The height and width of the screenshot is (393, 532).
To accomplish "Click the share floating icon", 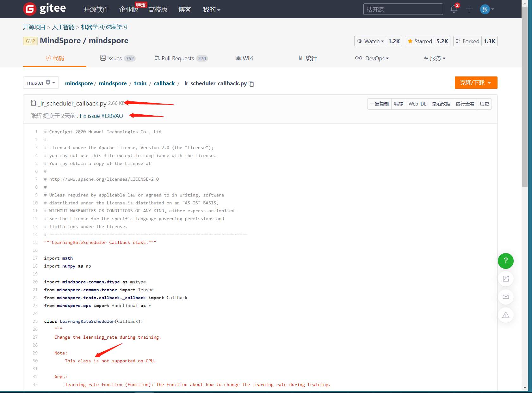I will coord(506,279).
